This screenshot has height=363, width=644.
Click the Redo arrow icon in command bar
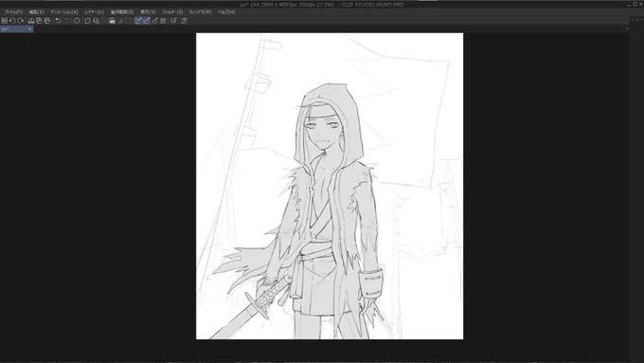[66, 21]
